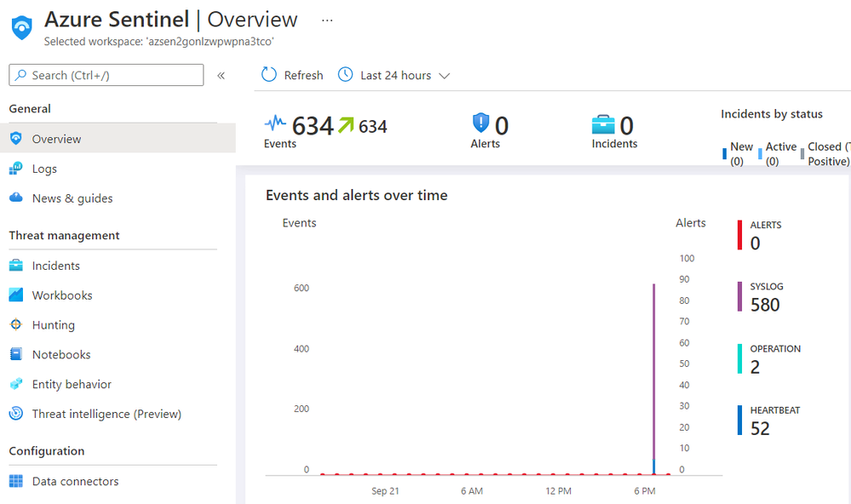
Task: Click the SYSLOG value 580
Action: [x=765, y=305]
